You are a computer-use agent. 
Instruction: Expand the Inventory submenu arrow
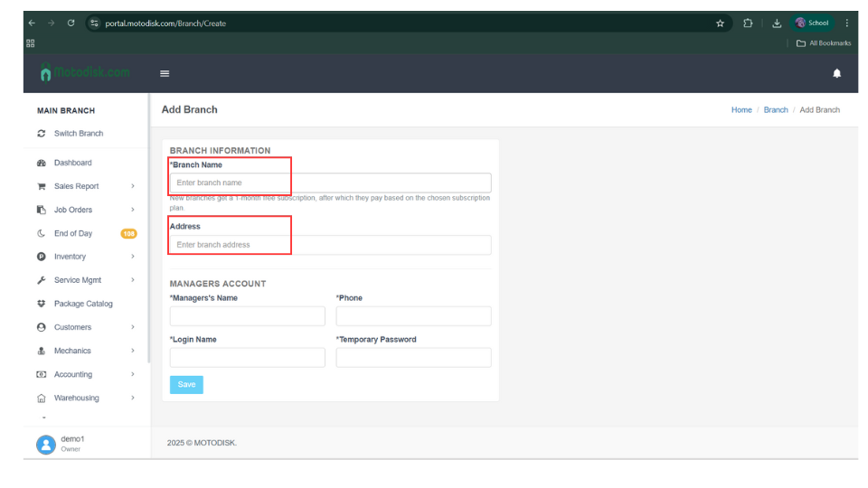point(133,258)
